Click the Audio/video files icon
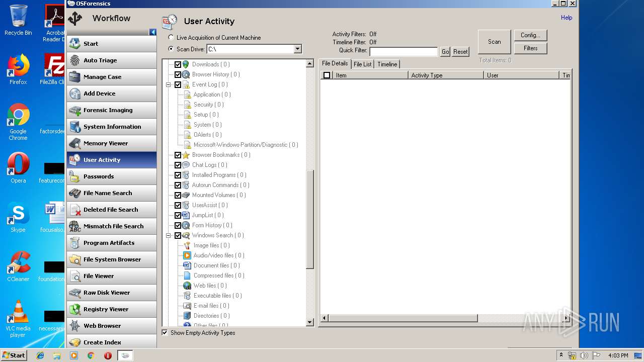 tap(187, 255)
